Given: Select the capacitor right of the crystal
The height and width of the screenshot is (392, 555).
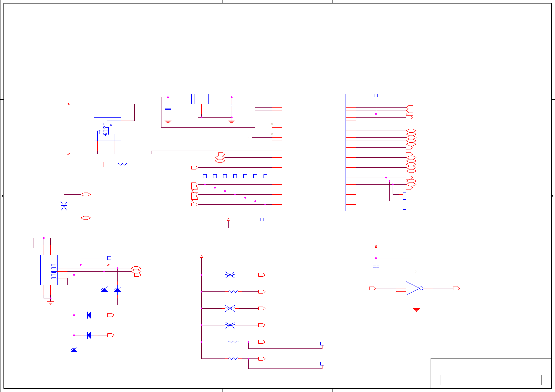Looking at the screenshot, I should point(232,105).
